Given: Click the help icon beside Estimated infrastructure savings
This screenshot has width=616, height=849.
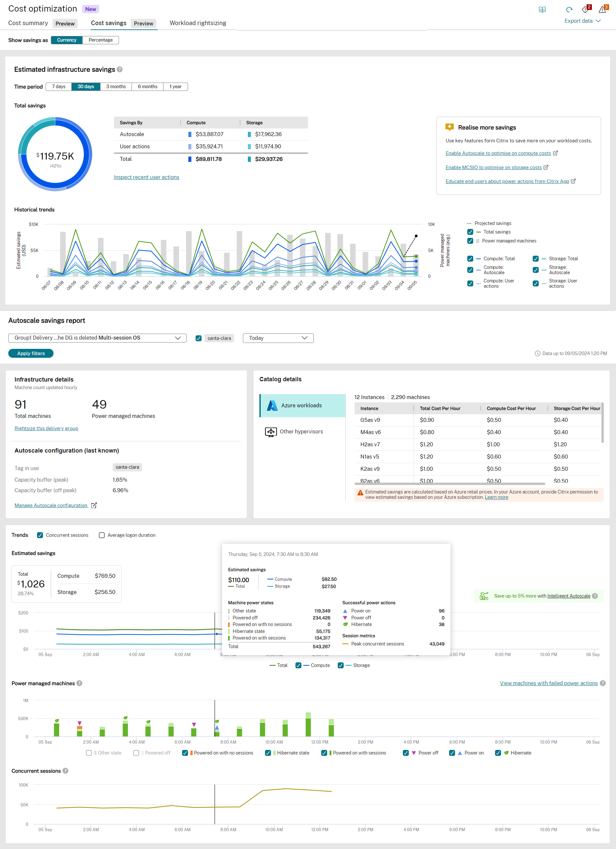Looking at the screenshot, I should click(120, 69).
